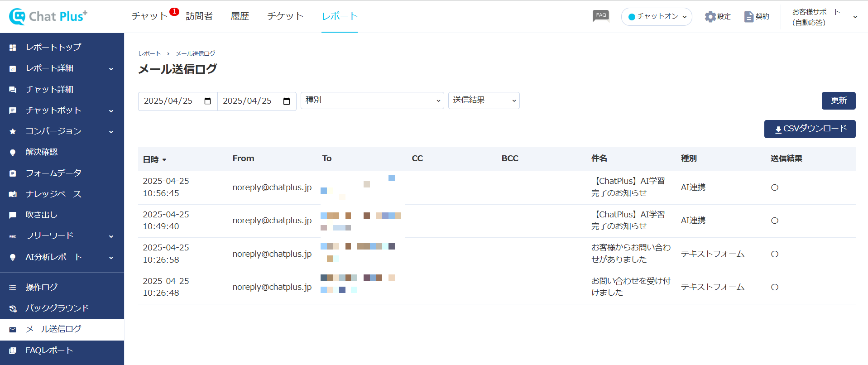Click the レポート breadcrumb link
868x365 pixels.
point(149,53)
